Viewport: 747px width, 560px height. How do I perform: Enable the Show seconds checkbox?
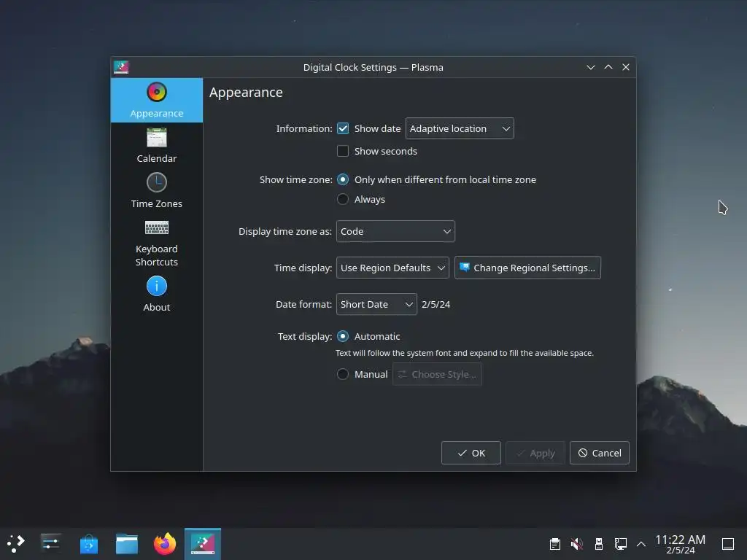(343, 151)
